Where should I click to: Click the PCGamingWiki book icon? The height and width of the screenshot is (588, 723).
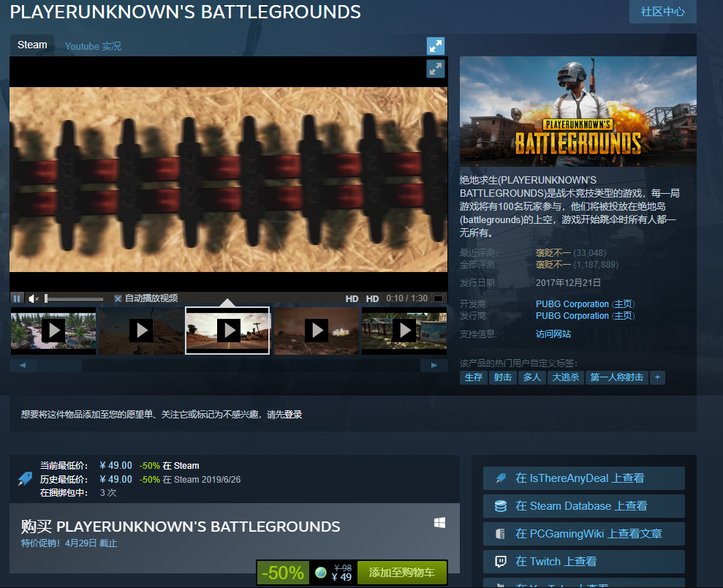click(500, 534)
